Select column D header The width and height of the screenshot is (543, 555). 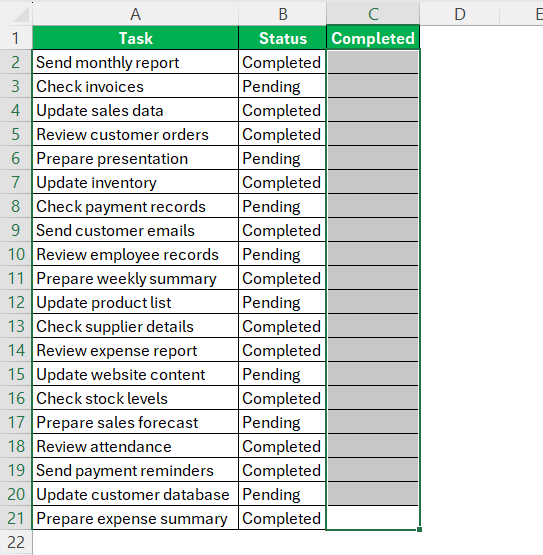[x=459, y=14]
